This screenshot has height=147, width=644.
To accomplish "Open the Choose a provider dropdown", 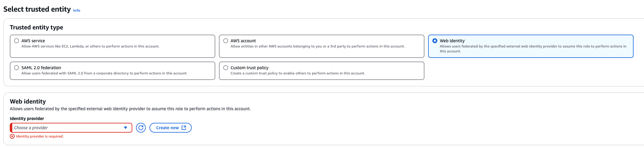I will tap(67, 128).
